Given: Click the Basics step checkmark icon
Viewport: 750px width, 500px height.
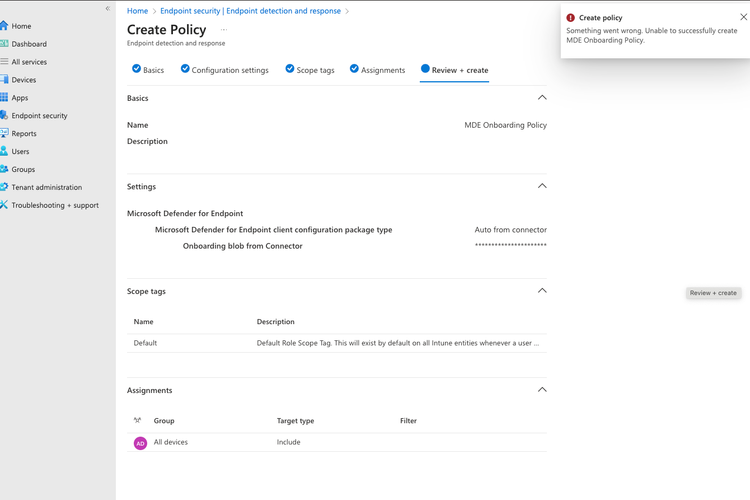Looking at the screenshot, I should [x=136, y=68].
